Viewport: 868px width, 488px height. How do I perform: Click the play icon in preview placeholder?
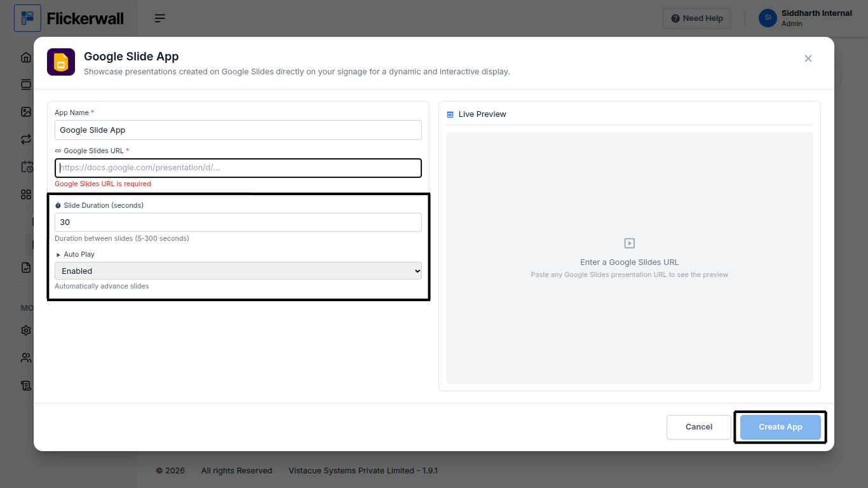pos(630,243)
